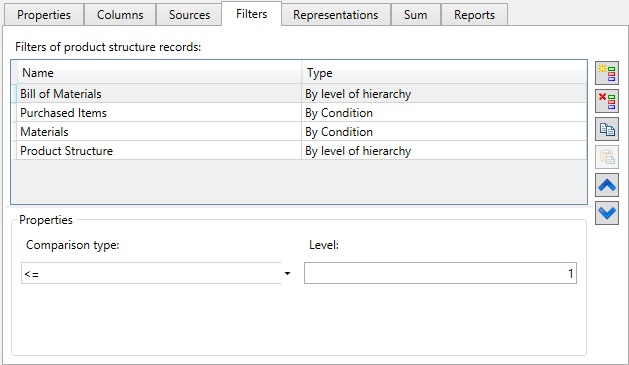
Task: Move the filter down with the blue arrow
Action: point(607,213)
